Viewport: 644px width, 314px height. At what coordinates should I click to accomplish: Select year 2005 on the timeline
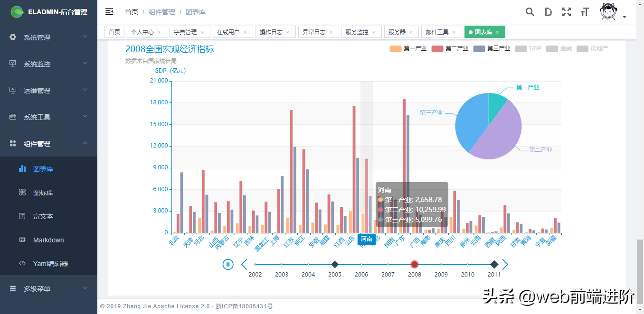pyautogui.click(x=335, y=264)
